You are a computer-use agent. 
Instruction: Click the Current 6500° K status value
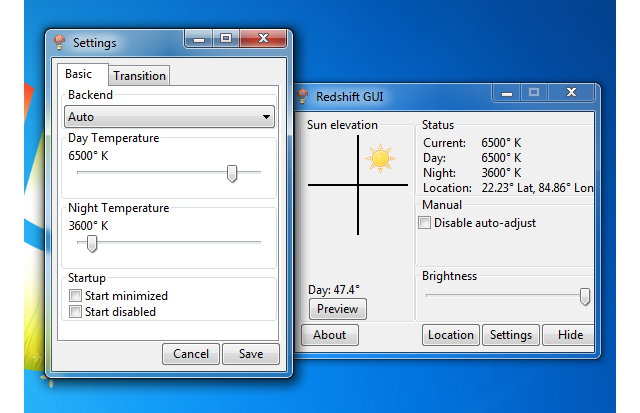[501, 143]
